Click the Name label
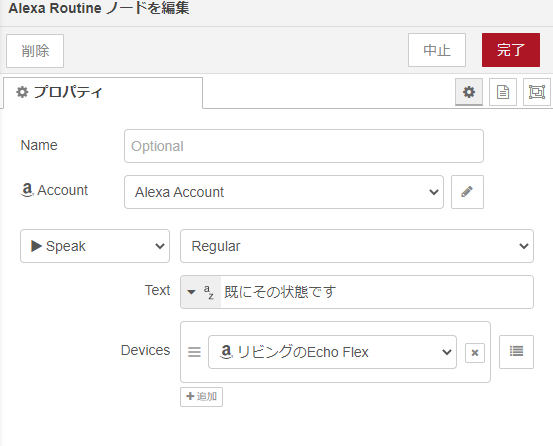 (x=39, y=145)
